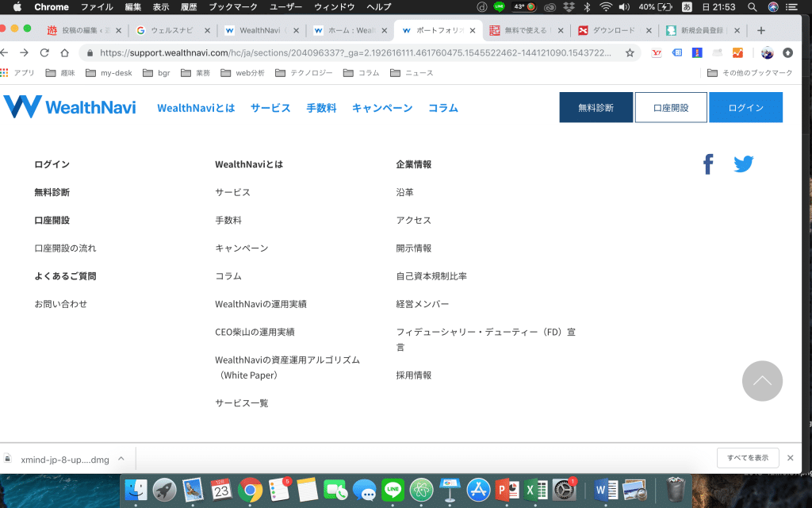Switch to the ダウンロード tab
The height and width of the screenshot is (508, 812).
click(615, 31)
